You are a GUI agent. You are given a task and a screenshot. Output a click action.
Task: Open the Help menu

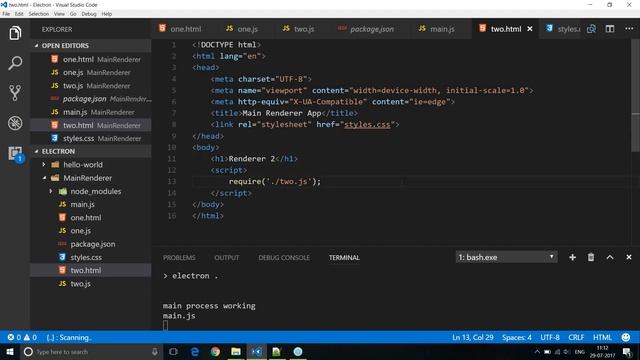(107, 14)
